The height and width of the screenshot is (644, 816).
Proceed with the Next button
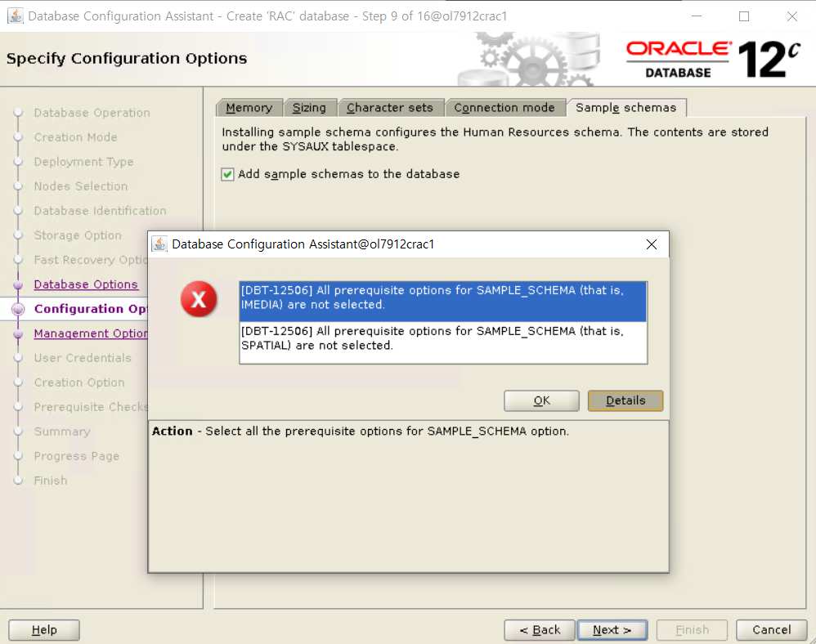tap(612, 630)
